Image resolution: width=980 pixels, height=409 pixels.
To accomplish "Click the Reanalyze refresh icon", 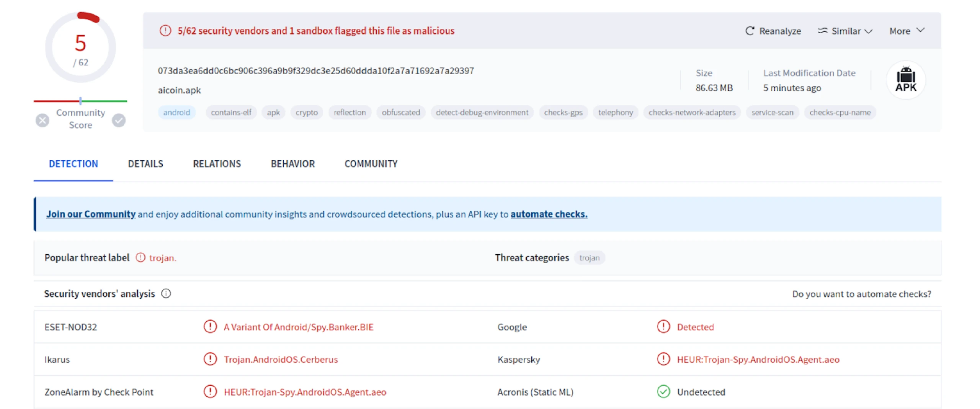I will 750,31.
